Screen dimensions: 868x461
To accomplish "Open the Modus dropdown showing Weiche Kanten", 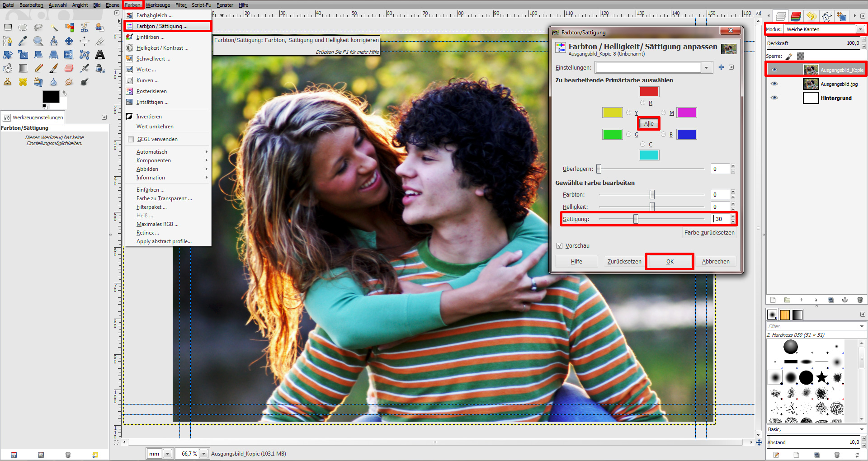I will 860,29.
